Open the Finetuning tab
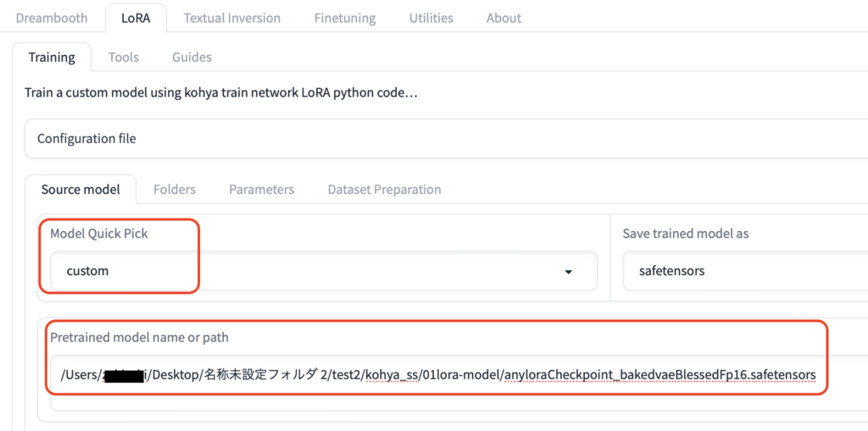868x431 pixels. click(x=345, y=18)
